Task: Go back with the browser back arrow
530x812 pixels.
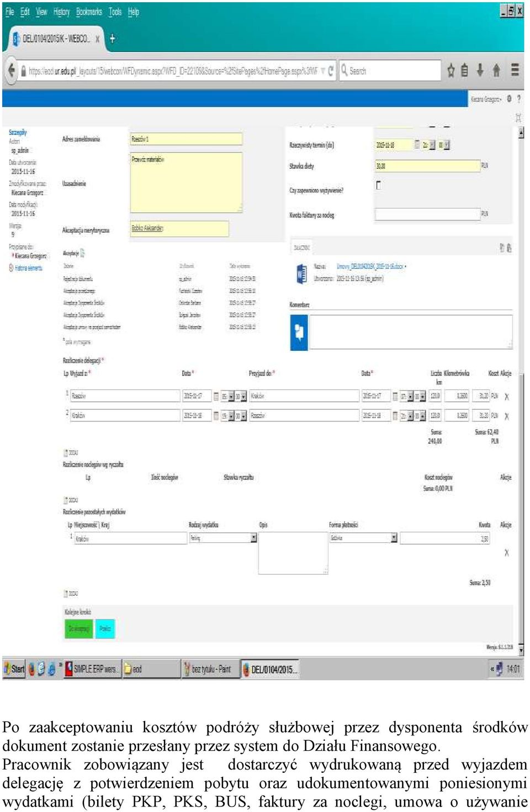Action: click(12, 71)
